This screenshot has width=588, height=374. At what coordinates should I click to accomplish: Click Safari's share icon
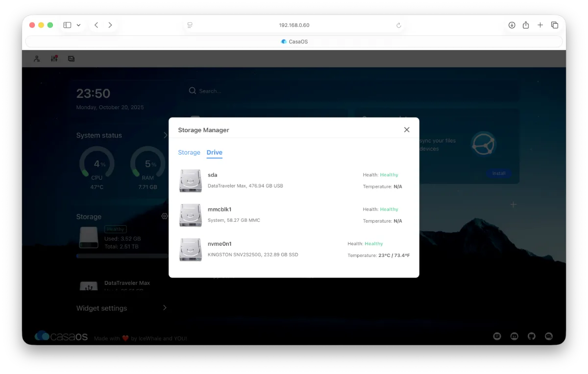[526, 25]
